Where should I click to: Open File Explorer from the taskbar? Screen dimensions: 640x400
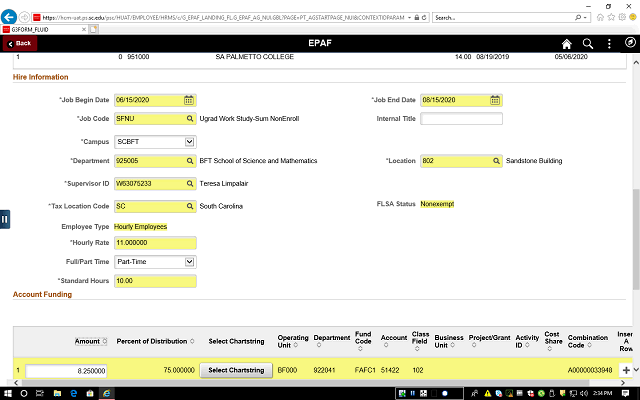57,393
